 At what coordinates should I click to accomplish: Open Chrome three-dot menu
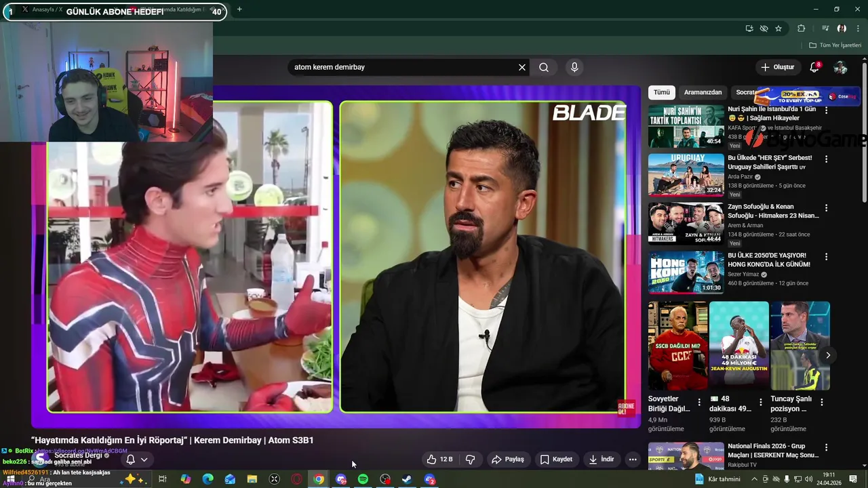(x=857, y=28)
